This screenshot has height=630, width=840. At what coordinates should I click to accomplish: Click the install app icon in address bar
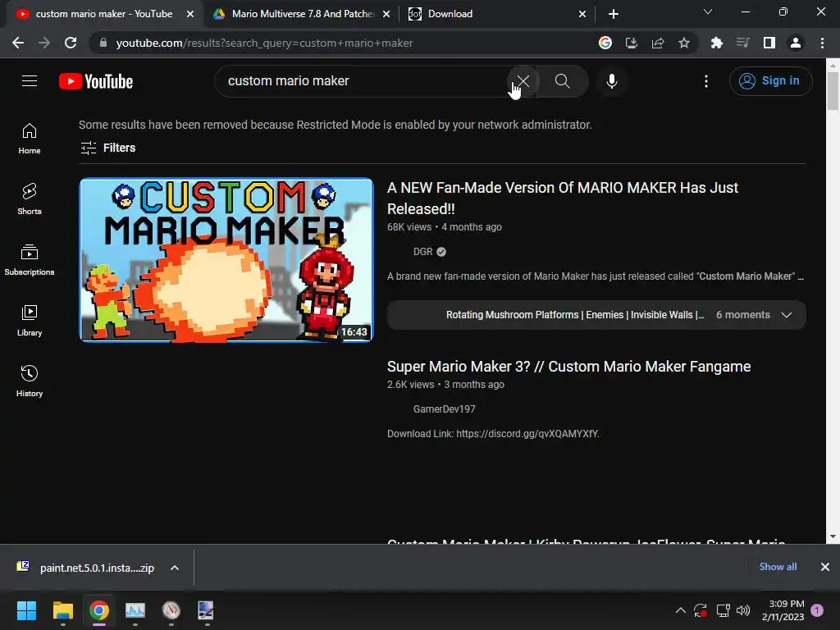632,43
